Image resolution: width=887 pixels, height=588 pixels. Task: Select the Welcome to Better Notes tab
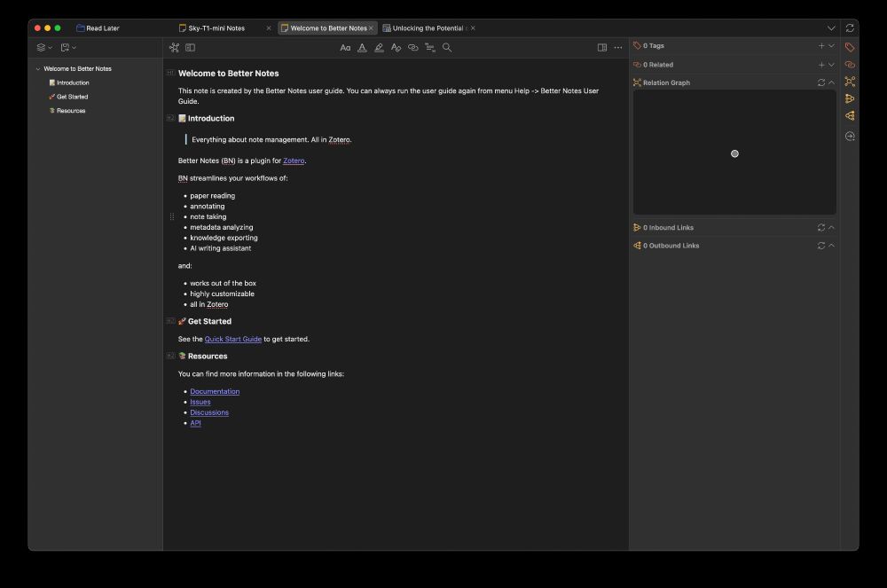[324, 27]
